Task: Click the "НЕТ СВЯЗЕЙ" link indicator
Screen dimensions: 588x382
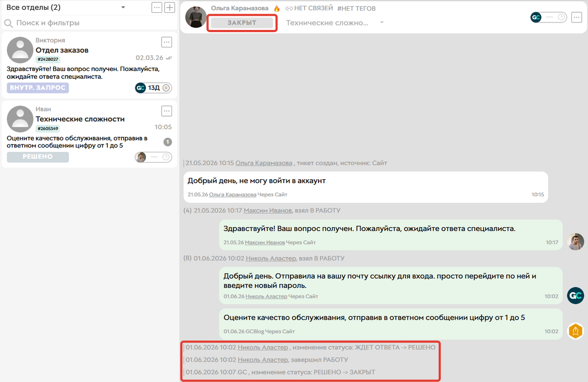Action: tap(309, 8)
